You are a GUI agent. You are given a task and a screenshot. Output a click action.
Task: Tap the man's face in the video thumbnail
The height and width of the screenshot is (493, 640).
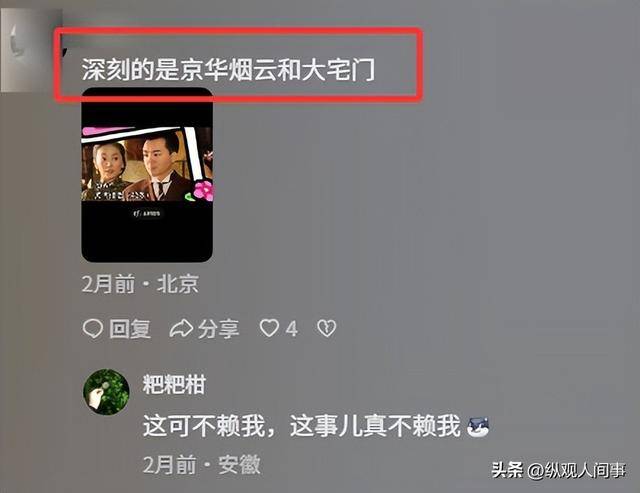[x=158, y=154]
